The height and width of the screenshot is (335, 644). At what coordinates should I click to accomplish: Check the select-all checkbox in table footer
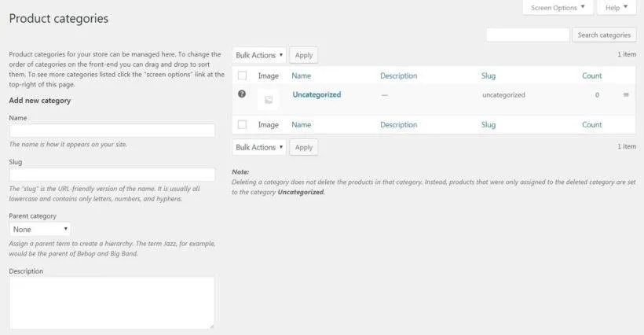pyautogui.click(x=242, y=125)
